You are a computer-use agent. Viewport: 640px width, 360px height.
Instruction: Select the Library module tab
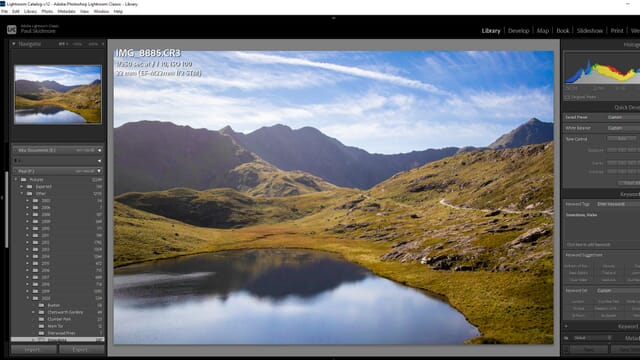coord(491,31)
